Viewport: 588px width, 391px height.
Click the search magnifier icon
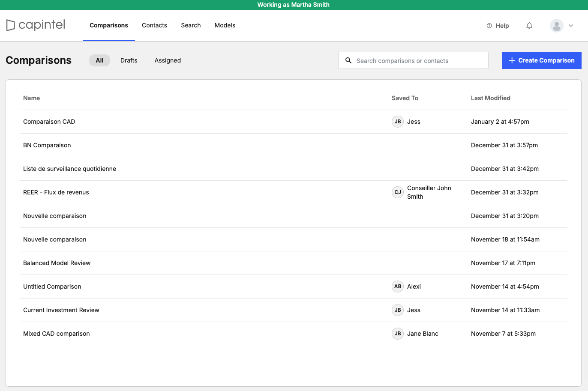pyautogui.click(x=348, y=60)
